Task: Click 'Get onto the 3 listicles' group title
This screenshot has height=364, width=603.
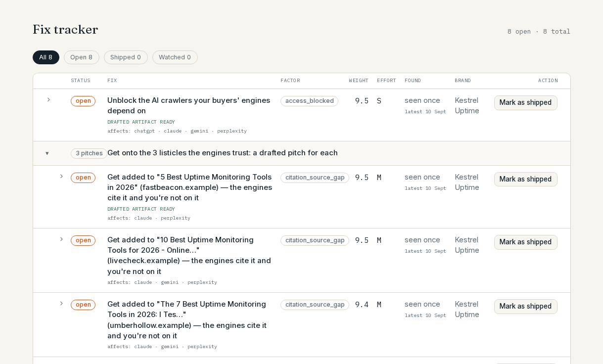Action: pyautogui.click(x=223, y=153)
